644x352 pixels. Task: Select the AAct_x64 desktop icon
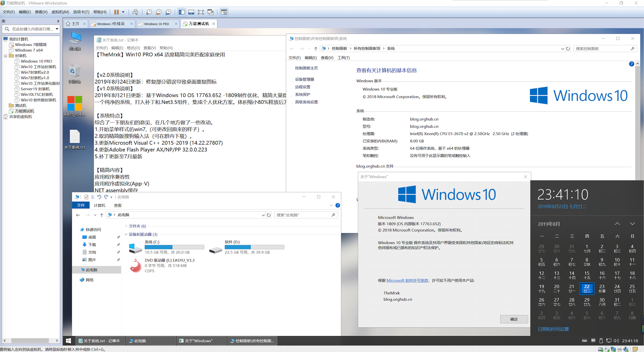coord(75,106)
